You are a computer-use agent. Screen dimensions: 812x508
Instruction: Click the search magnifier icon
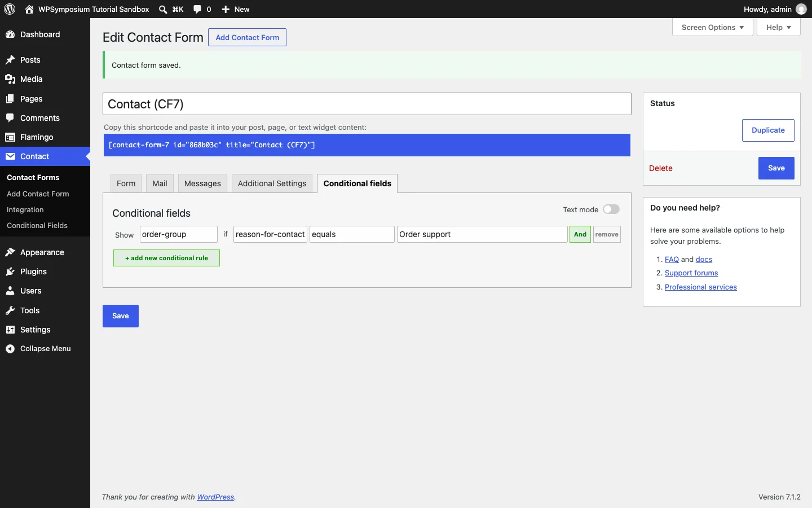click(163, 9)
